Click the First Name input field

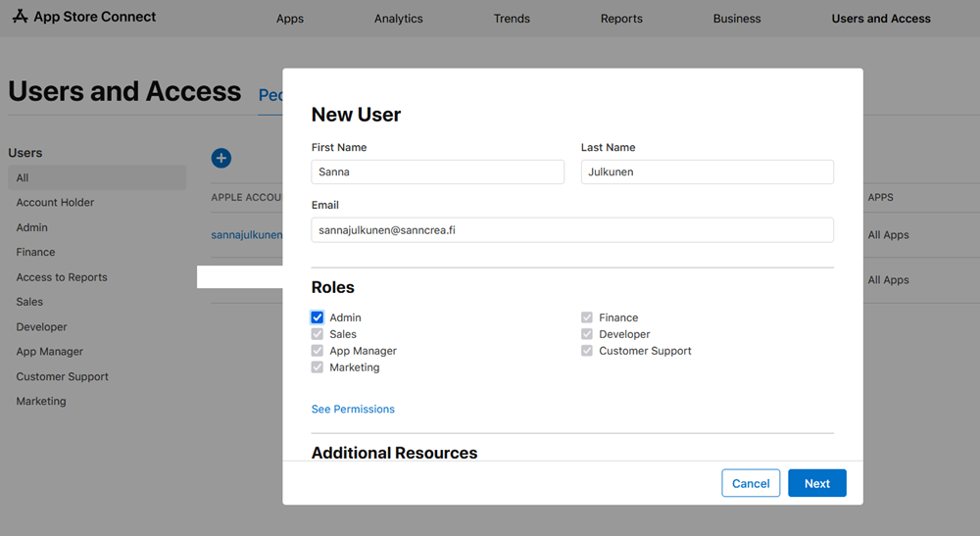pyautogui.click(x=437, y=172)
